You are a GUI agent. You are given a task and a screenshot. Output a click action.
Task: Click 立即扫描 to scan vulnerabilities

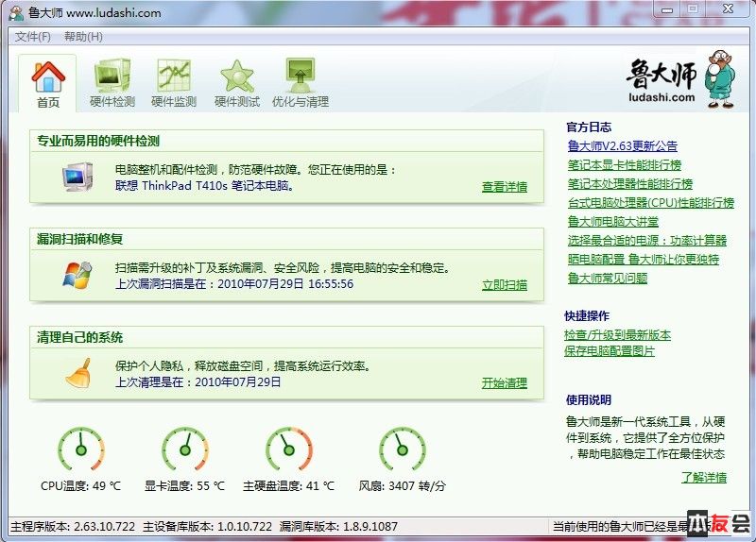click(x=505, y=285)
